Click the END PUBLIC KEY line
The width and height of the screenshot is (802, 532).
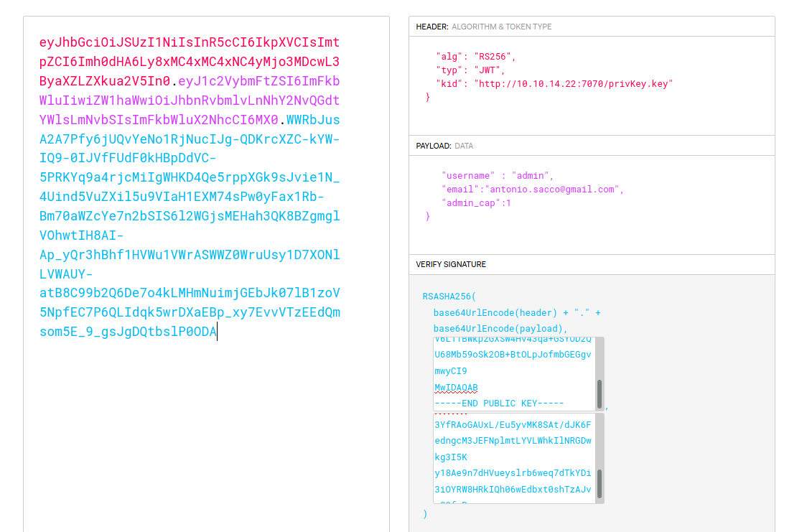click(x=499, y=403)
